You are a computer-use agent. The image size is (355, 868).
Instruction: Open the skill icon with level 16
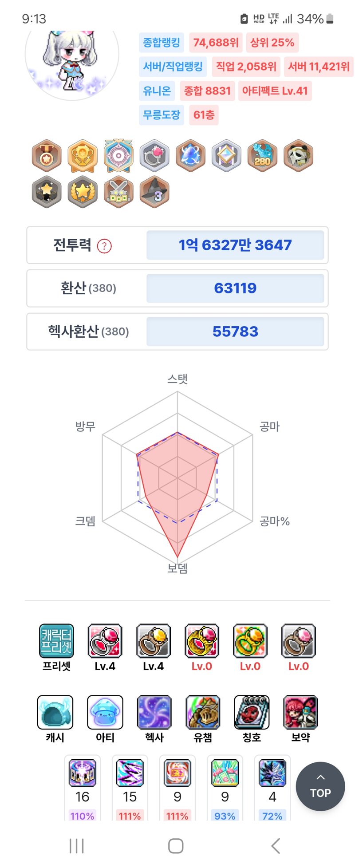82,773
